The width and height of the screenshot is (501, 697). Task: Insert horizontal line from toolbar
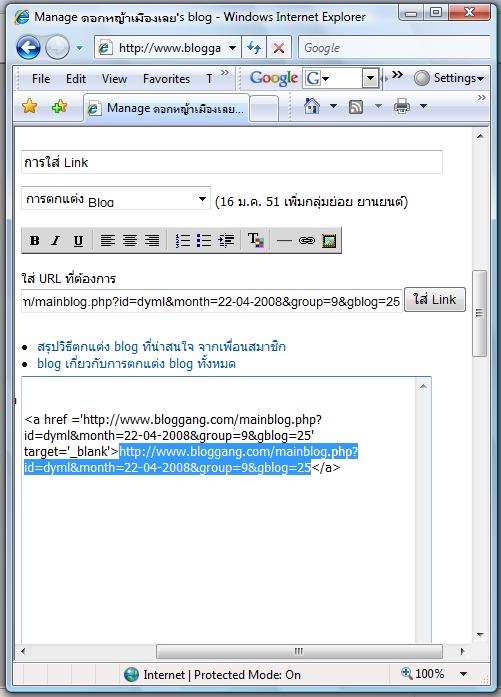point(284,240)
